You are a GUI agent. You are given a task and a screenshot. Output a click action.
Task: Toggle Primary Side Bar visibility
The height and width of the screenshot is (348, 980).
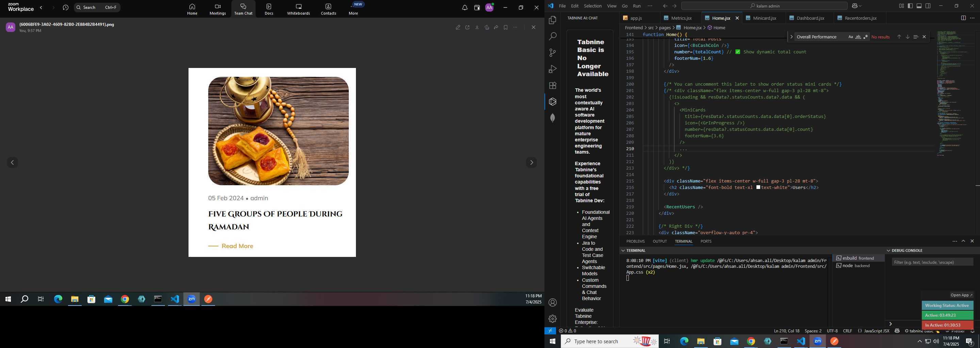(910, 6)
